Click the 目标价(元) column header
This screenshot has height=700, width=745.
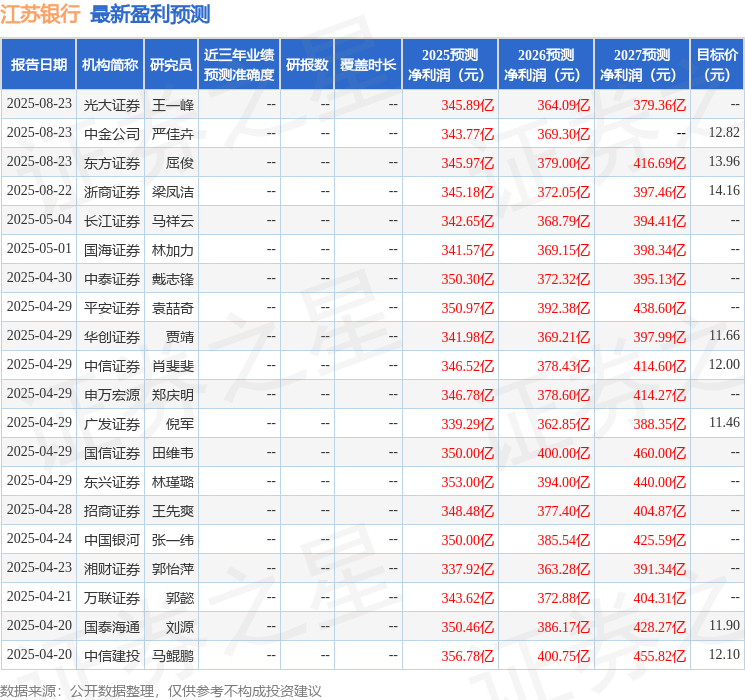click(x=716, y=64)
